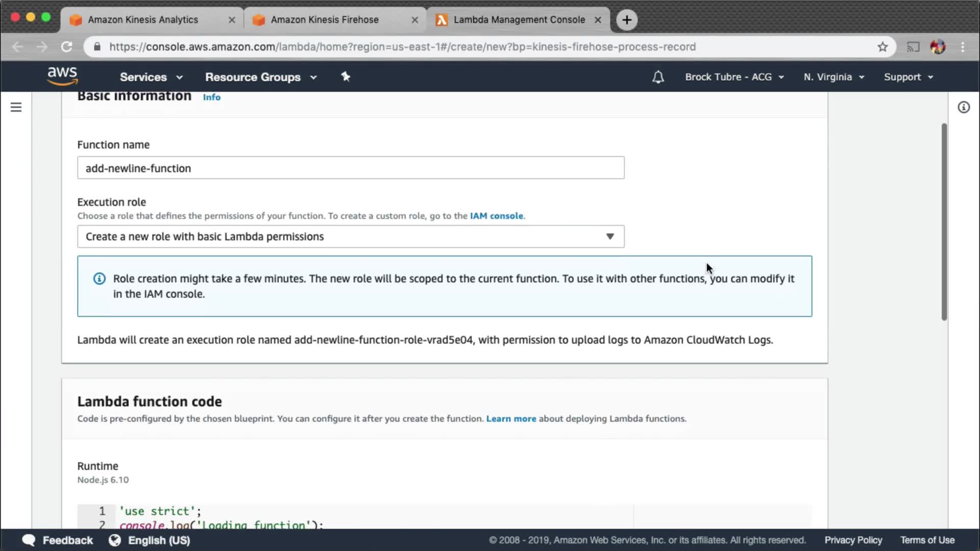Click the Feedback button in footer
The height and width of the screenshot is (551, 980).
[x=57, y=540]
